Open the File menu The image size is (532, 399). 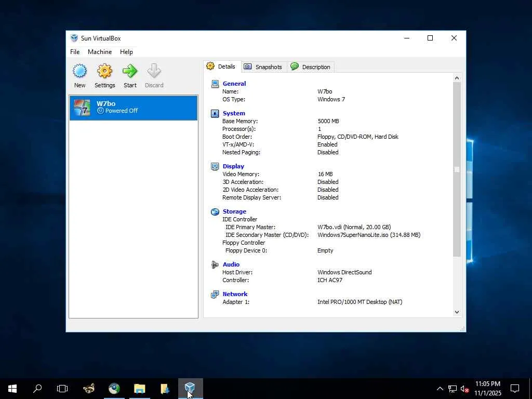click(75, 52)
